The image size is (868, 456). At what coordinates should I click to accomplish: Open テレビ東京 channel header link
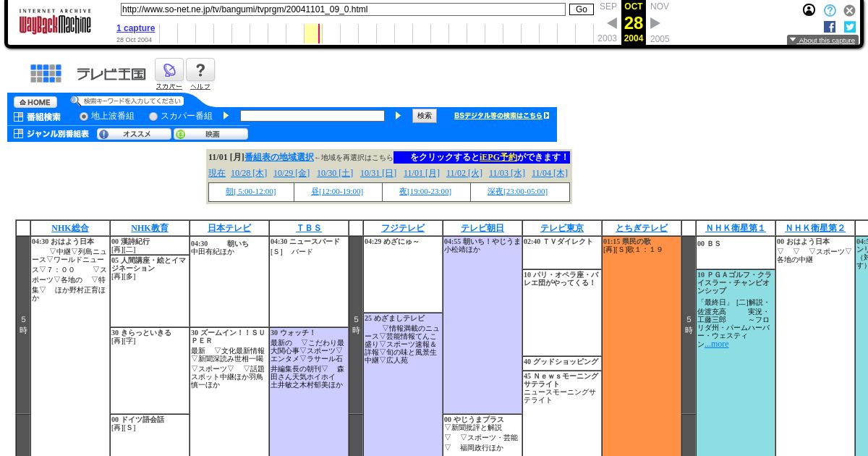pos(562,228)
